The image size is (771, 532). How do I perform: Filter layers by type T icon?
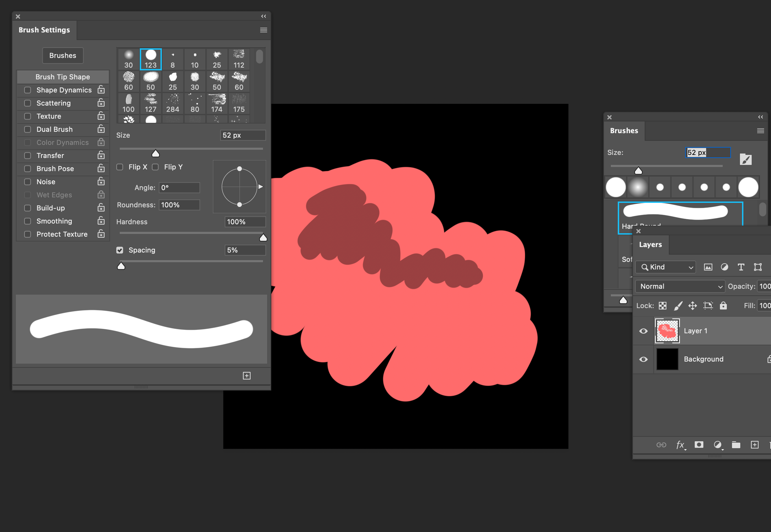point(741,267)
